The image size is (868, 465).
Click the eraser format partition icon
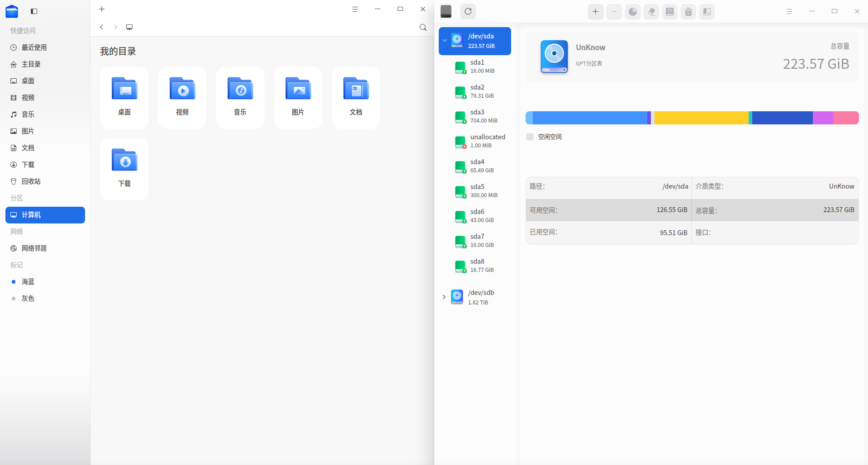[651, 12]
